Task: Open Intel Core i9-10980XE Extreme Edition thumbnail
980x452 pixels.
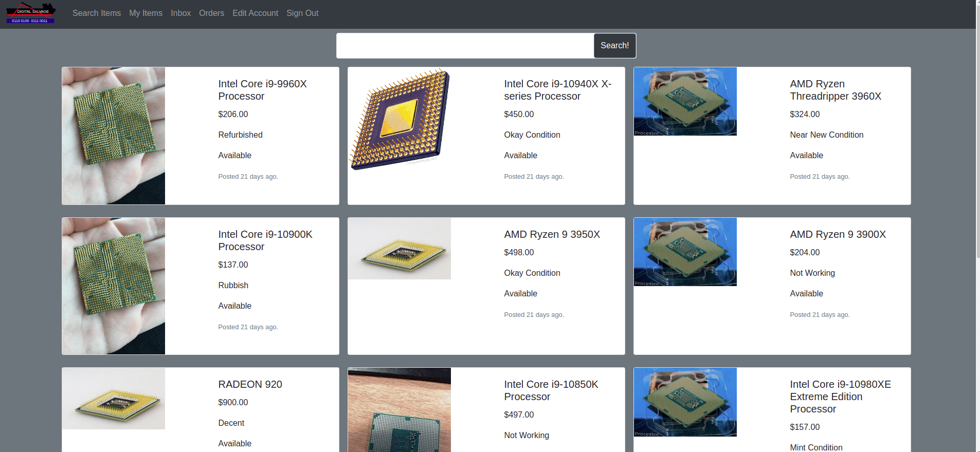Action: [685, 402]
